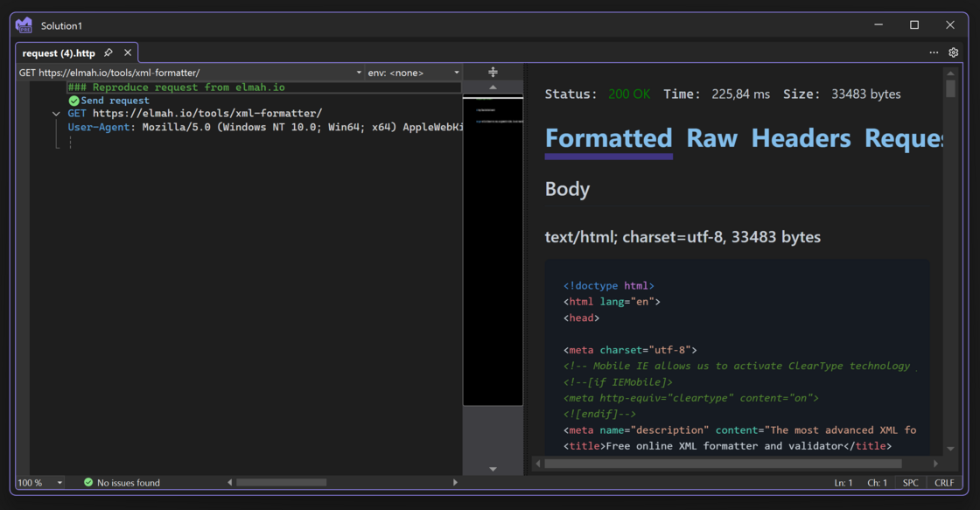Click the editor minimap code preview

click(x=493, y=250)
